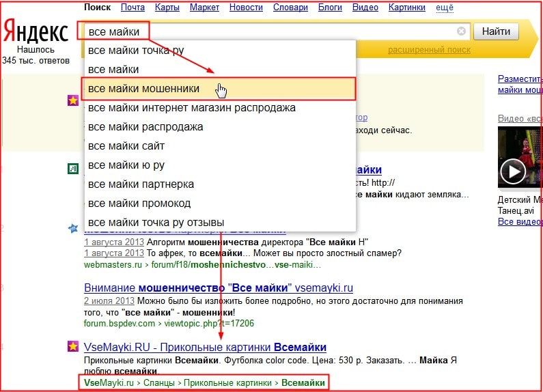Choose suggestion все майки мошенники
The height and width of the screenshot is (392, 543).
click(x=220, y=89)
